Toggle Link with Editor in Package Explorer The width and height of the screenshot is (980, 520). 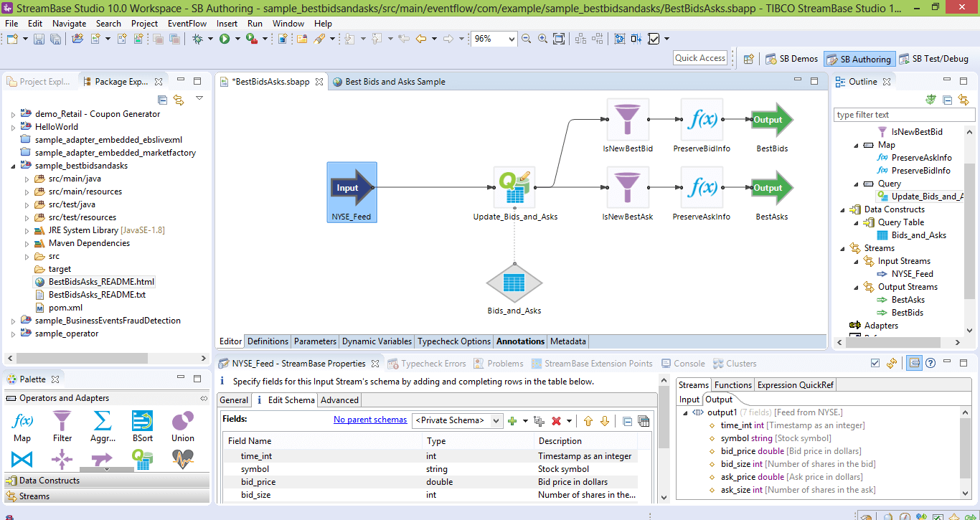[x=178, y=100]
